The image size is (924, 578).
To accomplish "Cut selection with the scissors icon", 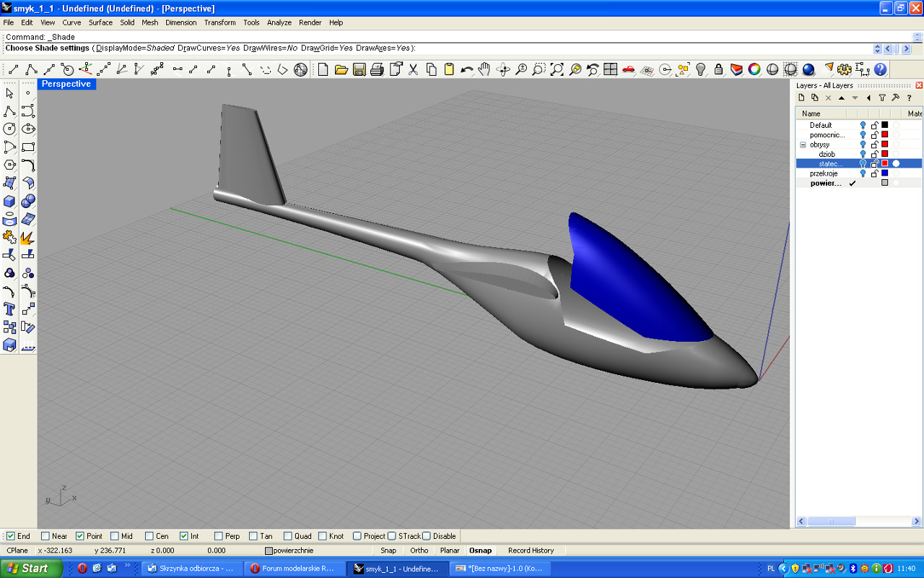I will 413,69.
